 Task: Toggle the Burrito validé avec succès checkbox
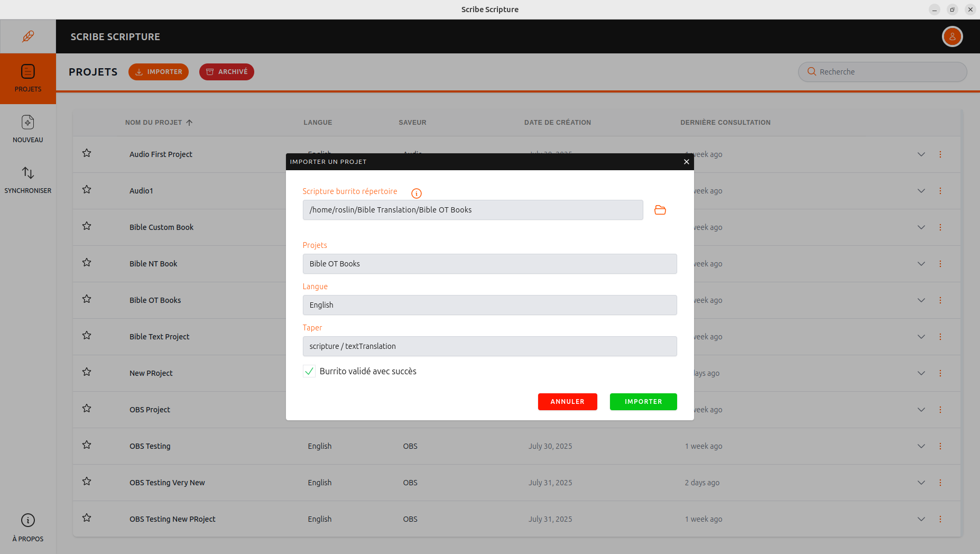(x=309, y=371)
